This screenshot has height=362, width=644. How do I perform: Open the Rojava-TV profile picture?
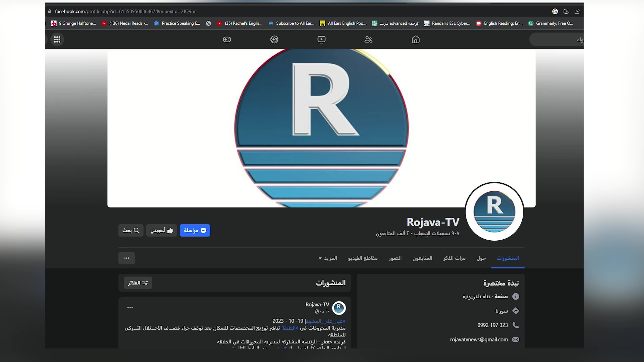point(494,212)
